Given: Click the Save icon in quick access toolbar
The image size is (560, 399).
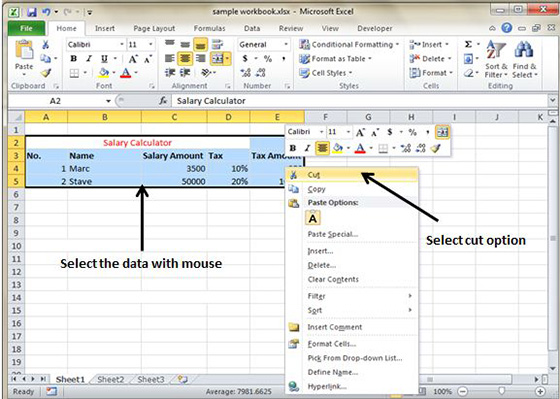Looking at the screenshot, I should click(31, 12).
